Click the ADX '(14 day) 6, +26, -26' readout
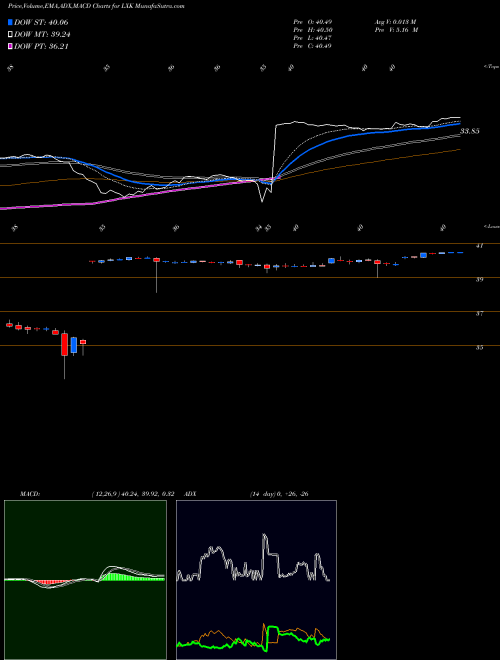Image resolution: width=500 pixels, height=660 pixels. pos(278,494)
